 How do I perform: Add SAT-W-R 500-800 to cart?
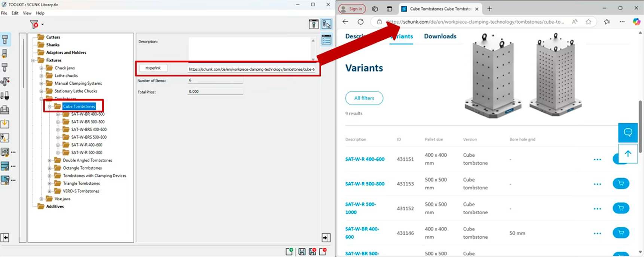tap(621, 184)
